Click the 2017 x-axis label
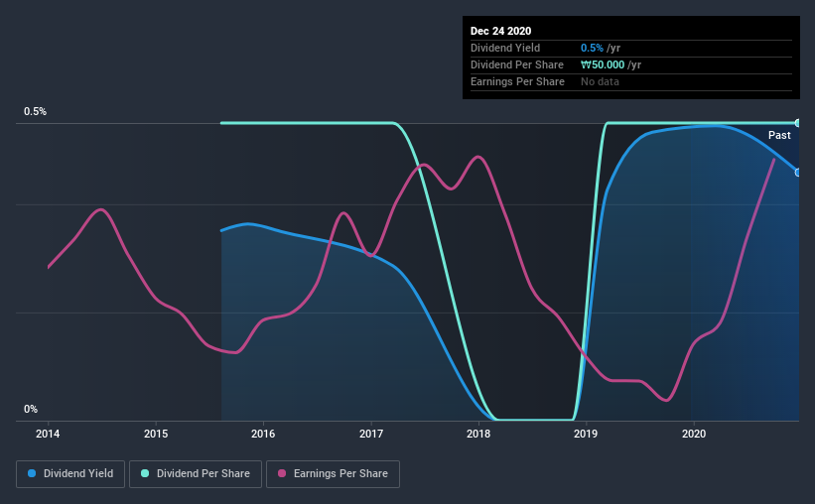The height and width of the screenshot is (504, 815). 371,434
